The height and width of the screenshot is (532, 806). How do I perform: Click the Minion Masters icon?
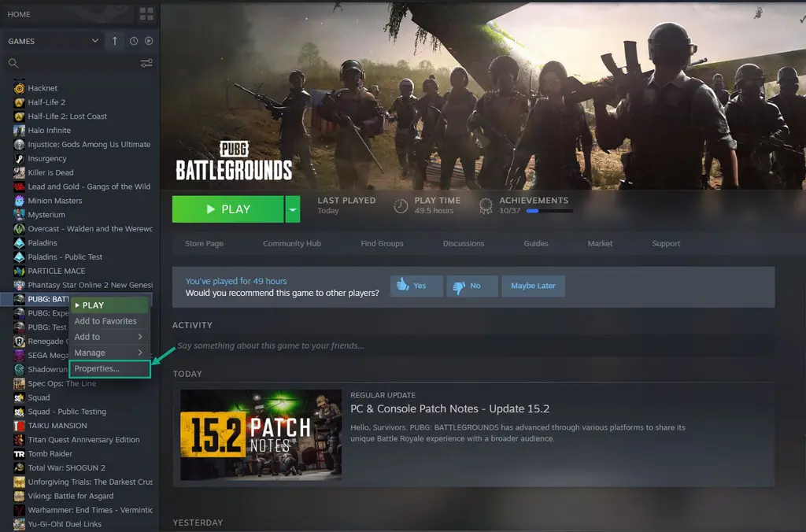coord(19,201)
